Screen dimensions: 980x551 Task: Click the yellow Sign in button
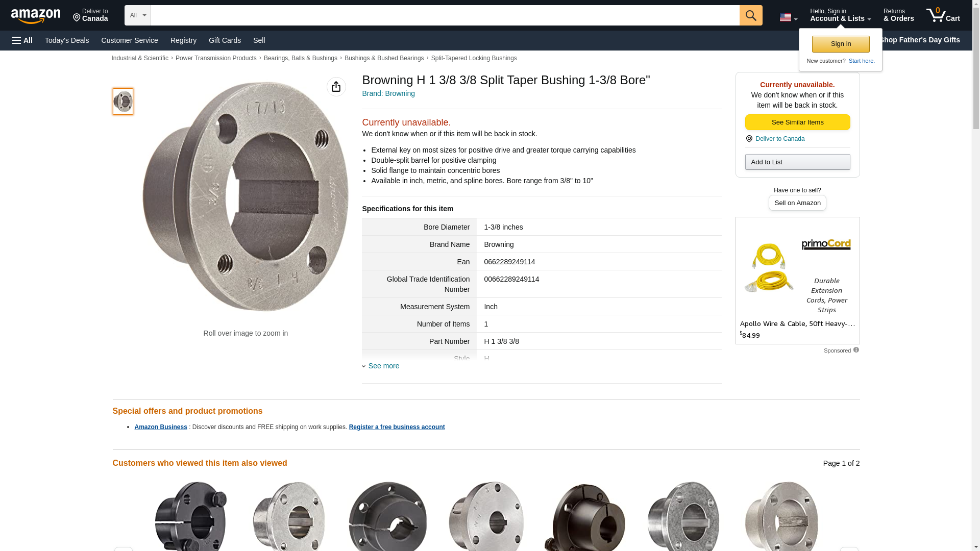(x=841, y=44)
